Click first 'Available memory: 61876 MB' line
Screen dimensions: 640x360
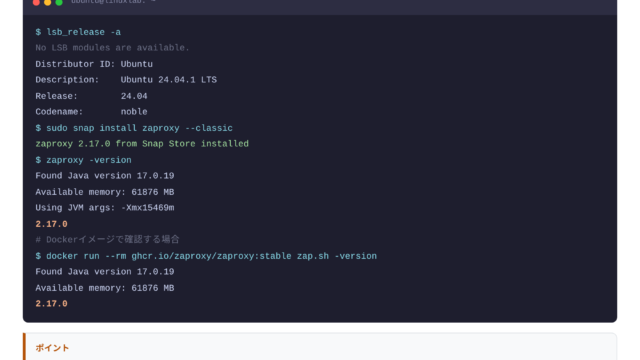click(104, 192)
